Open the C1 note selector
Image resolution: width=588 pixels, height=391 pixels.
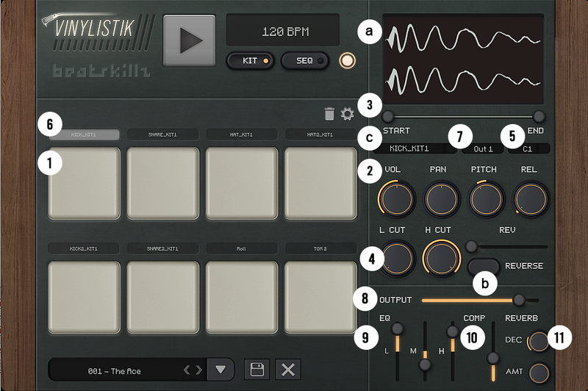(528, 148)
